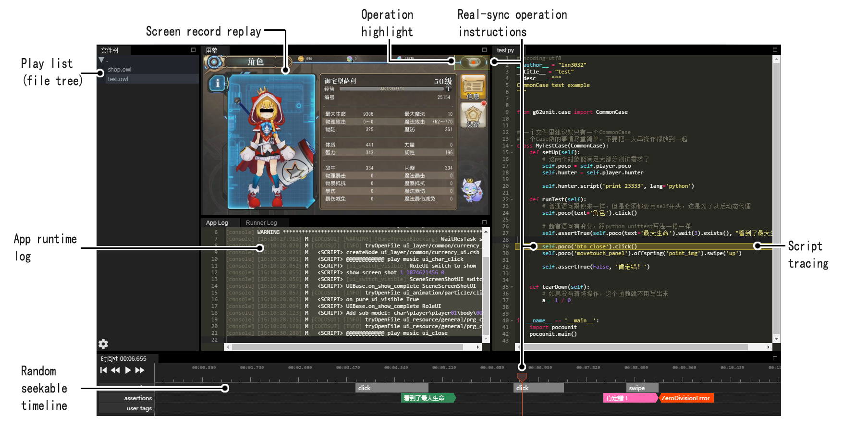Click the small info icon beside 经验 bar
Viewport: 868px width, 429px height.
(x=449, y=89)
